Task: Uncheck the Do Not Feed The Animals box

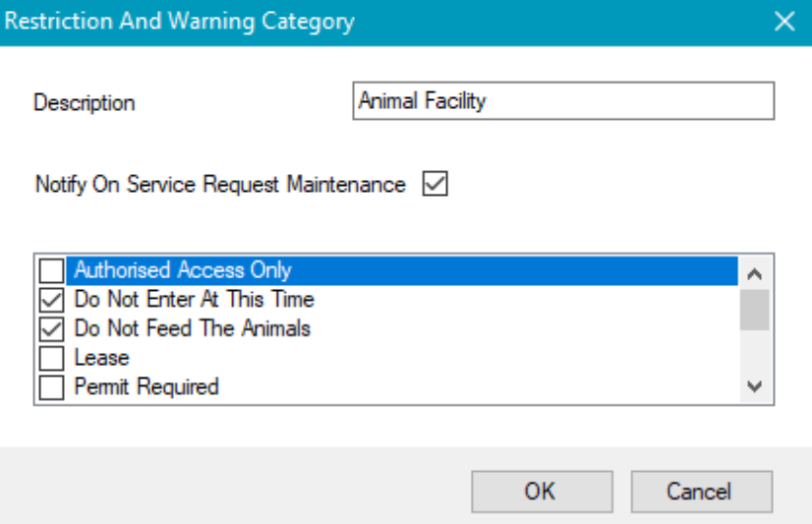Action: click(x=51, y=328)
